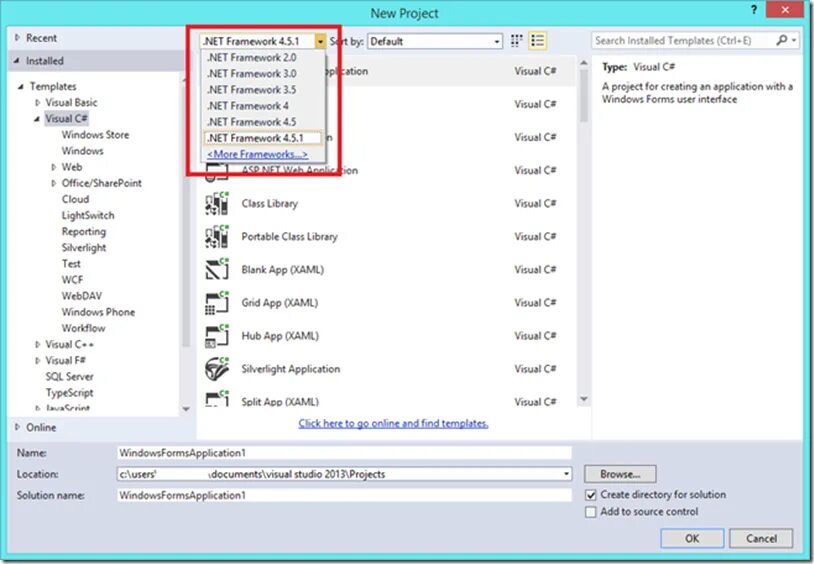The image size is (814, 564).
Task: Select the Class Library template icon
Action: pos(216,203)
